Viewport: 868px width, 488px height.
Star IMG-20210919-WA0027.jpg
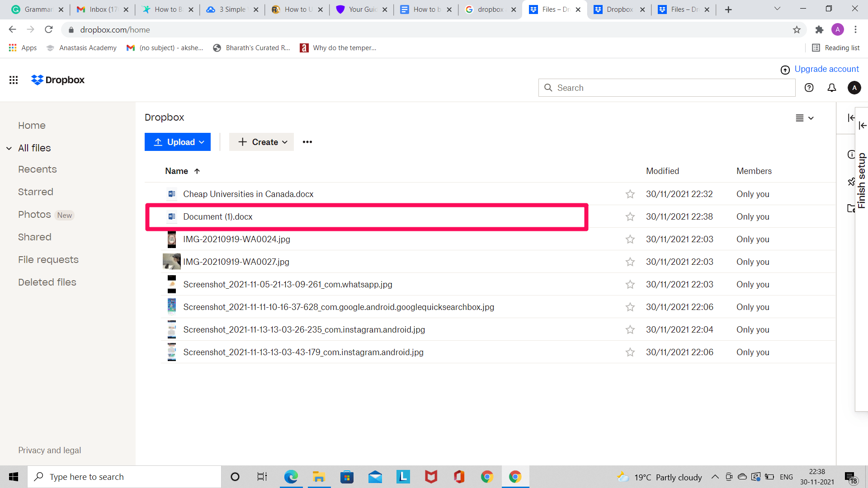click(x=630, y=262)
